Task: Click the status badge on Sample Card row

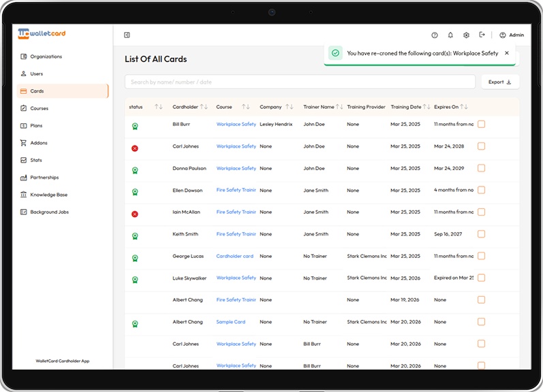Action: (x=135, y=324)
